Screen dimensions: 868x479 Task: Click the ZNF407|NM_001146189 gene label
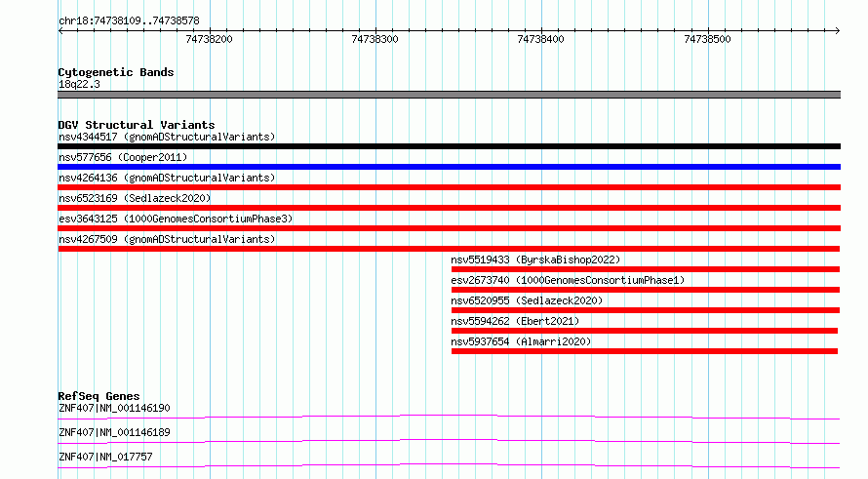click(114, 432)
